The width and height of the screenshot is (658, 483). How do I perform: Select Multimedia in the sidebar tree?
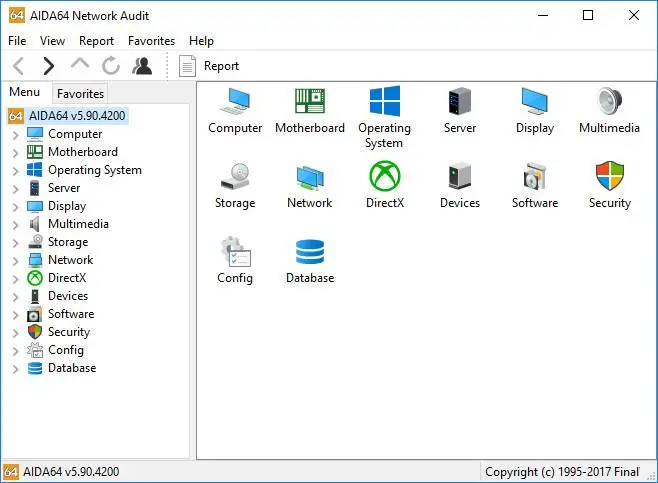coord(78,224)
